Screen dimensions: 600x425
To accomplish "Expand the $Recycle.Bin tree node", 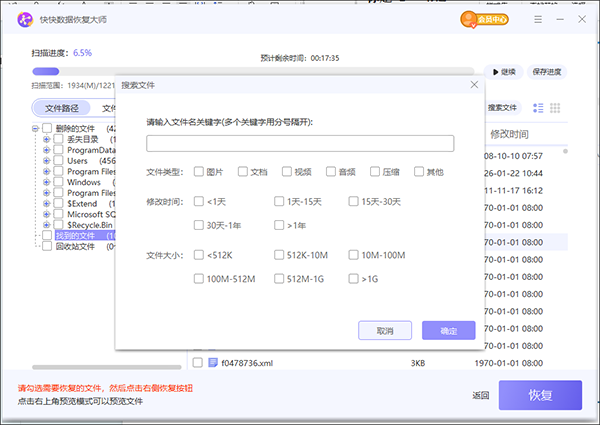I will [46, 225].
